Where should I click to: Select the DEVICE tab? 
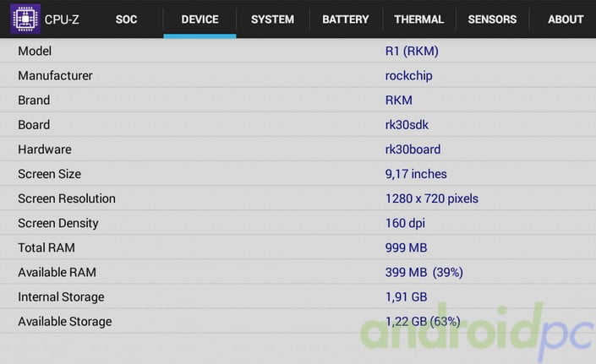pos(200,19)
